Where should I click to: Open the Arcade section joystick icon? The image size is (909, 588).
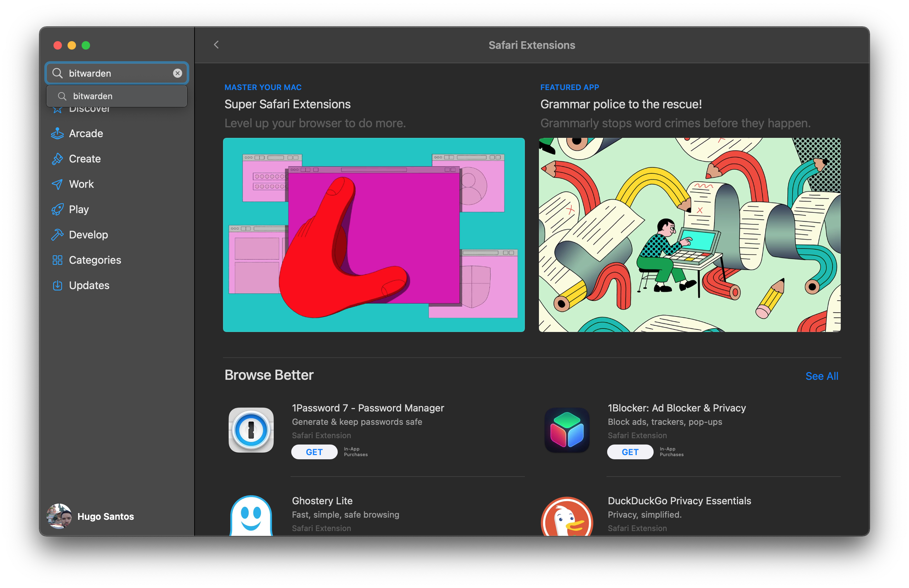(57, 134)
